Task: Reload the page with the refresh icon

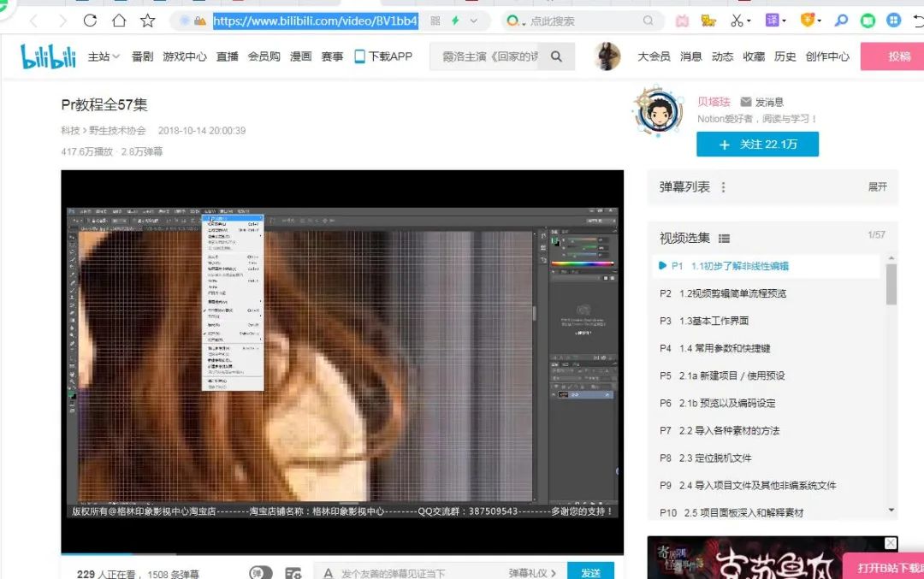Action: pos(90,21)
